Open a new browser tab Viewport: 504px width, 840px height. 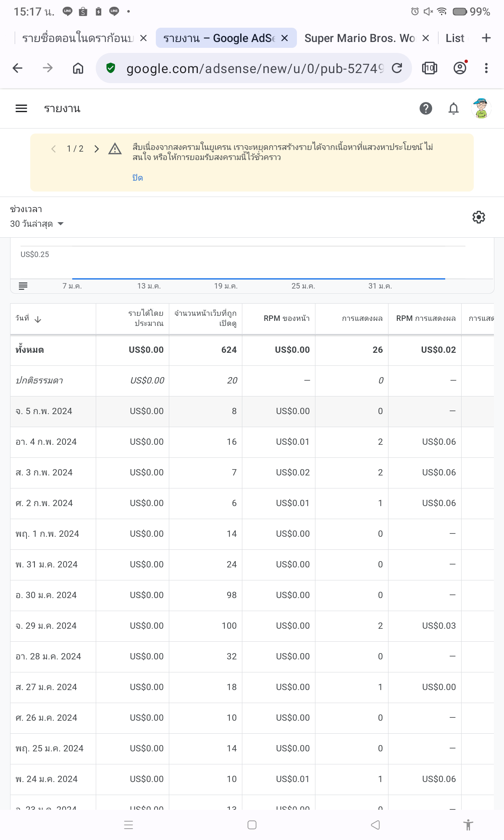486,38
